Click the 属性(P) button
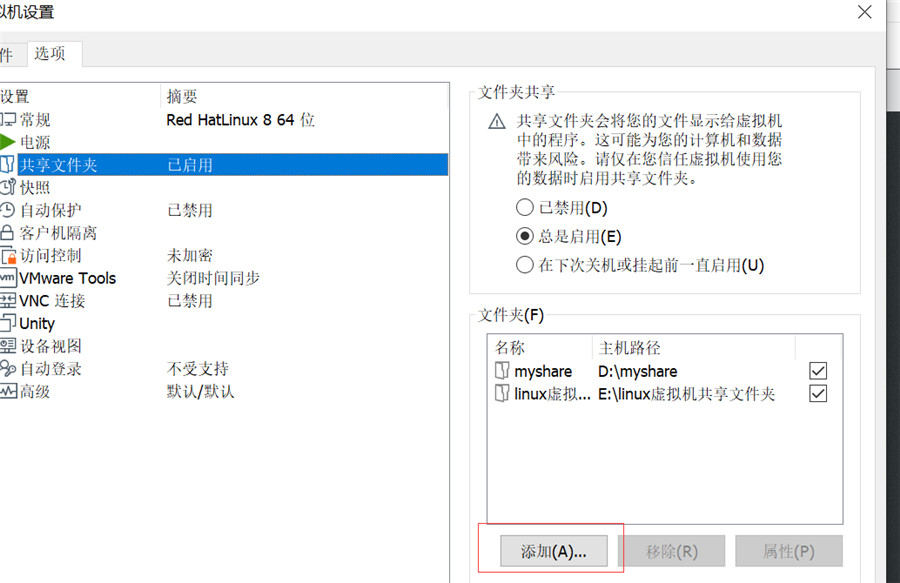The height and width of the screenshot is (583, 900). (x=789, y=551)
